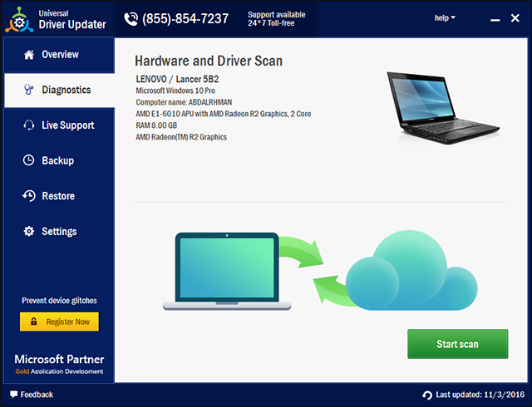Click the lock icon on Register Now
The height and width of the screenshot is (407, 532).
33,321
